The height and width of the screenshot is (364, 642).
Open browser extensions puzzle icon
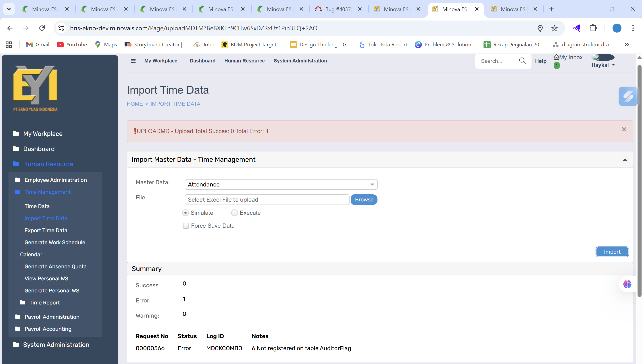coord(593,28)
